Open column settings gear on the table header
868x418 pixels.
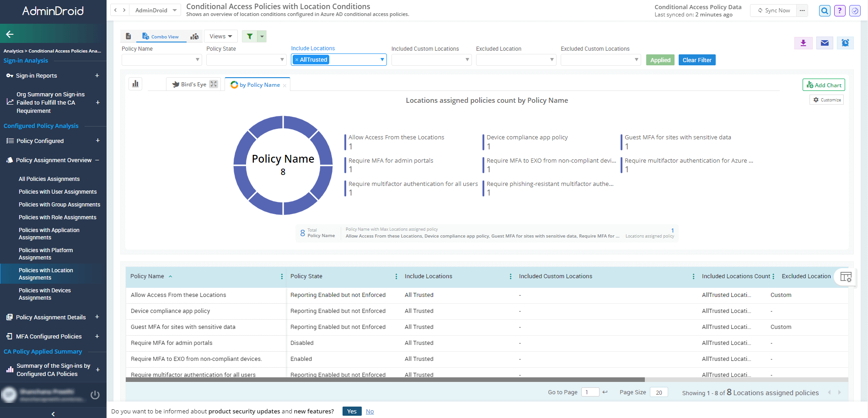coord(847,277)
